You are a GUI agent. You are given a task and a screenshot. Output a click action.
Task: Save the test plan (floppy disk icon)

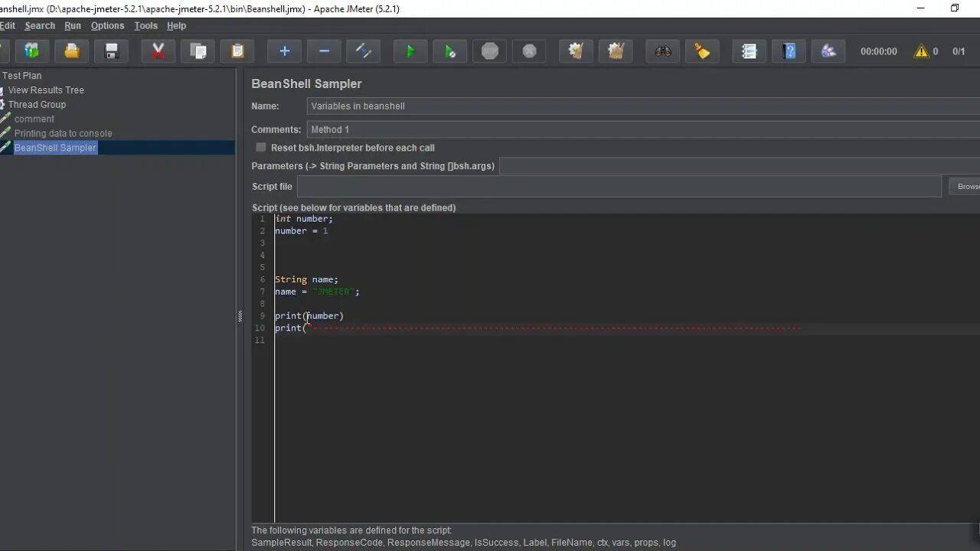click(x=111, y=51)
